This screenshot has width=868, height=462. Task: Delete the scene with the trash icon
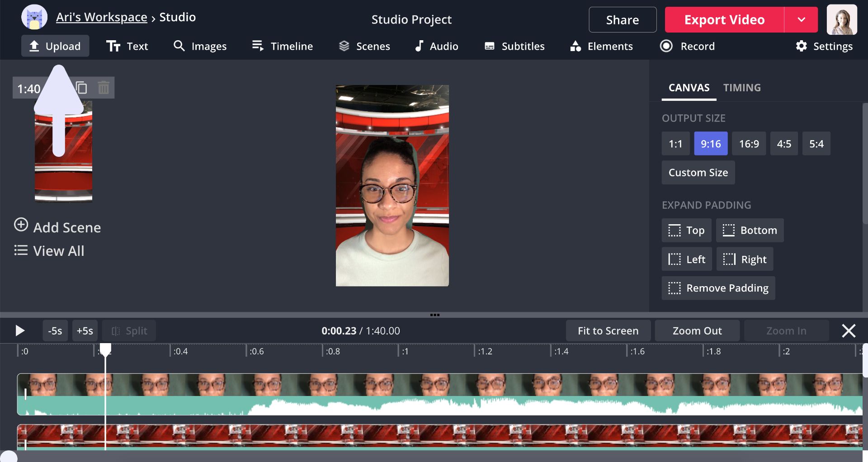(x=104, y=88)
